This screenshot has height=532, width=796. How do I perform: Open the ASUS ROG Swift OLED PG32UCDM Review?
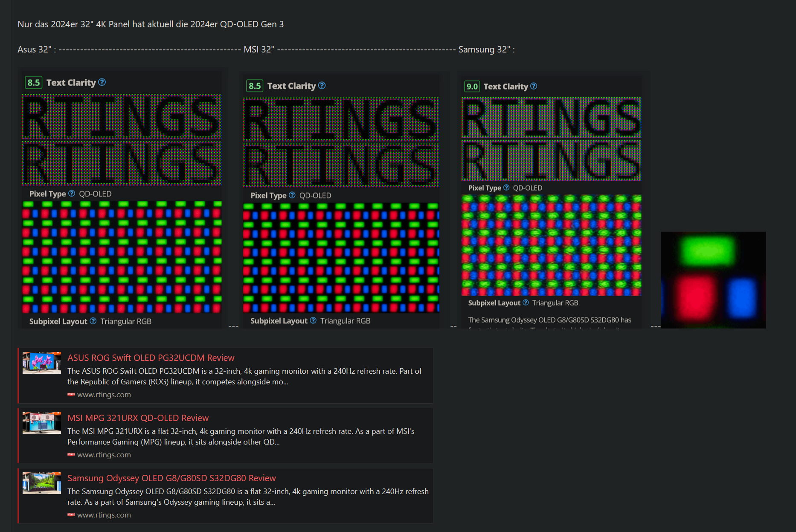click(x=151, y=358)
